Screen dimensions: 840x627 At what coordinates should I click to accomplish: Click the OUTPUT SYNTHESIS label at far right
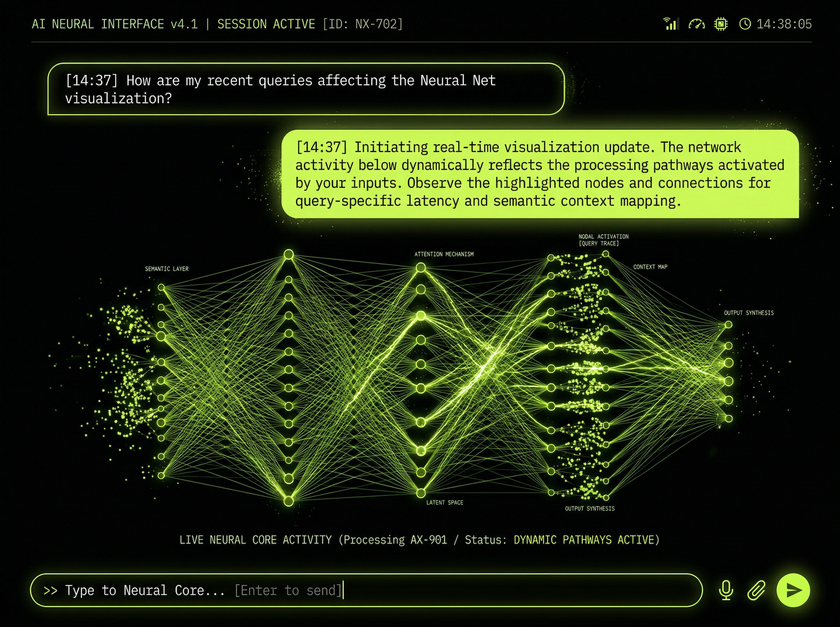click(749, 313)
